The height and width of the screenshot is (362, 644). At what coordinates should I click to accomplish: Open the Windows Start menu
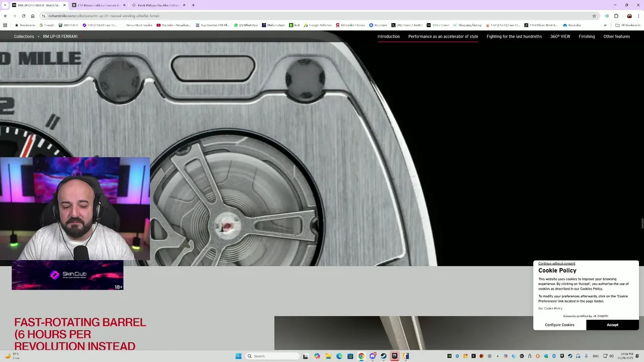pyautogui.click(x=238, y=356)
